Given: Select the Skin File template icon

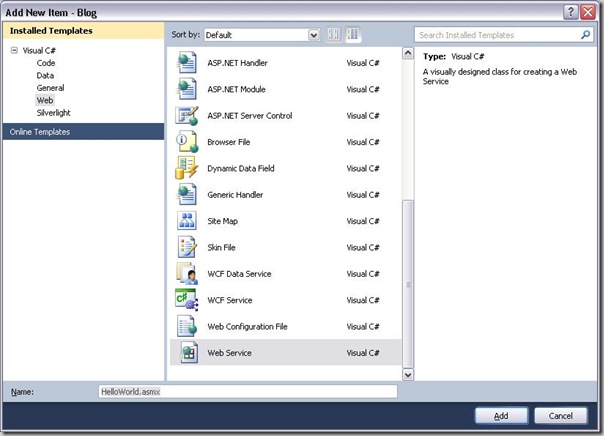Looking at the screenshot, I should 187,247.
